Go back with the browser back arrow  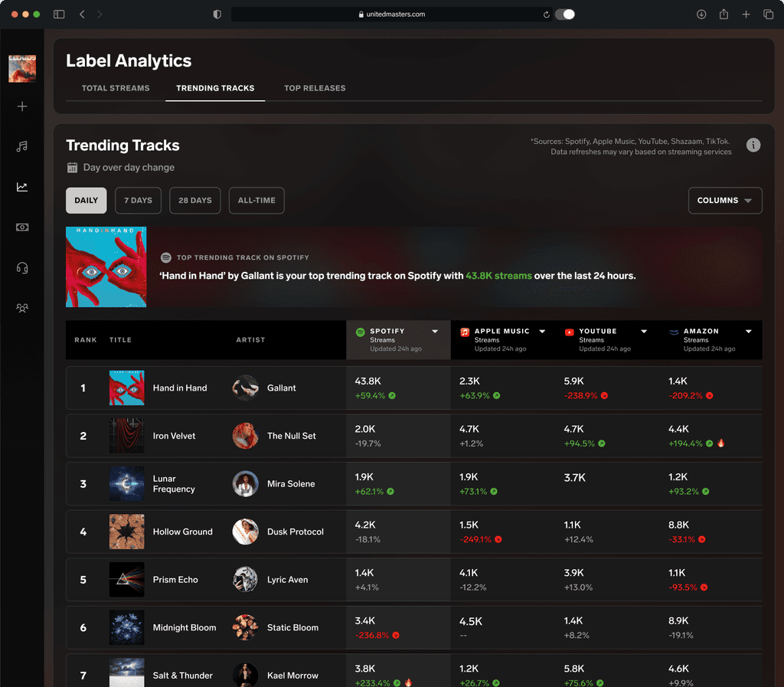click(x=82, y=14)
